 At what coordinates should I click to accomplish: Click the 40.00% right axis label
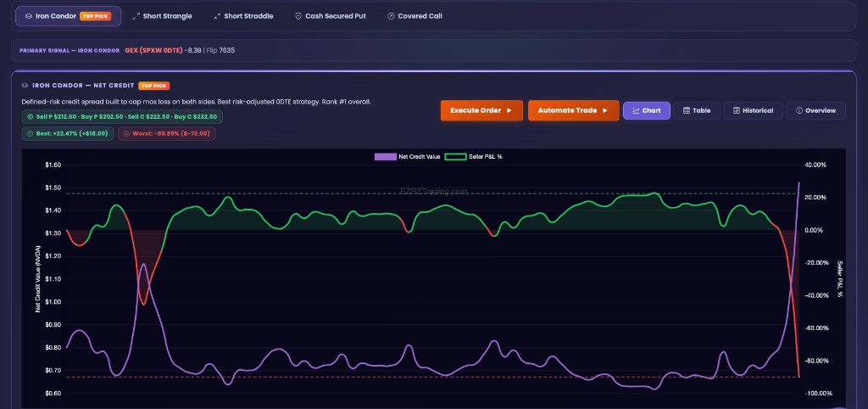815,165
